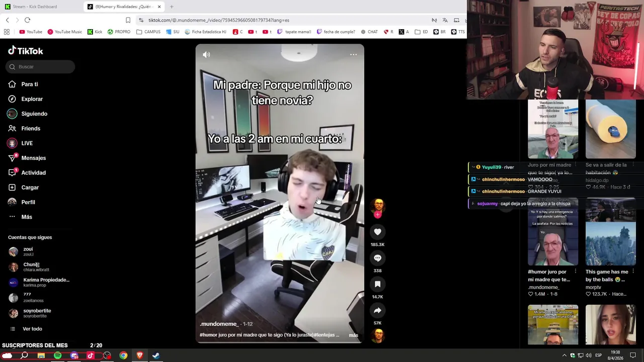This screenshot has height=362, width=644.
Task: Click the tiktok.com address bar
Action: pyautogui.click(x=282, y=20)
